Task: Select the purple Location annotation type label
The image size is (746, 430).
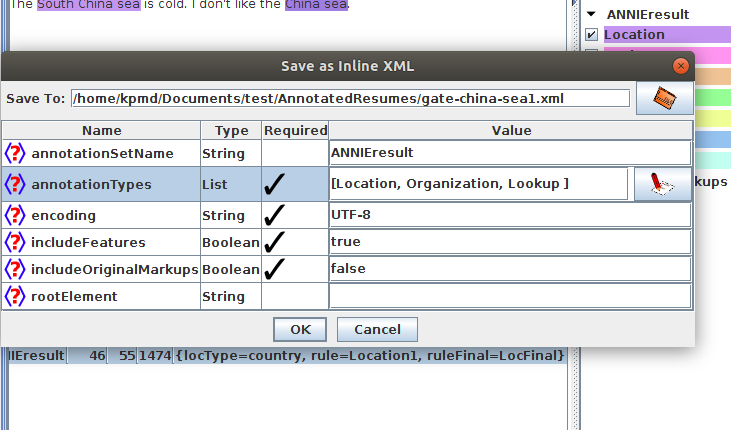Action: (x=634, y=35)
